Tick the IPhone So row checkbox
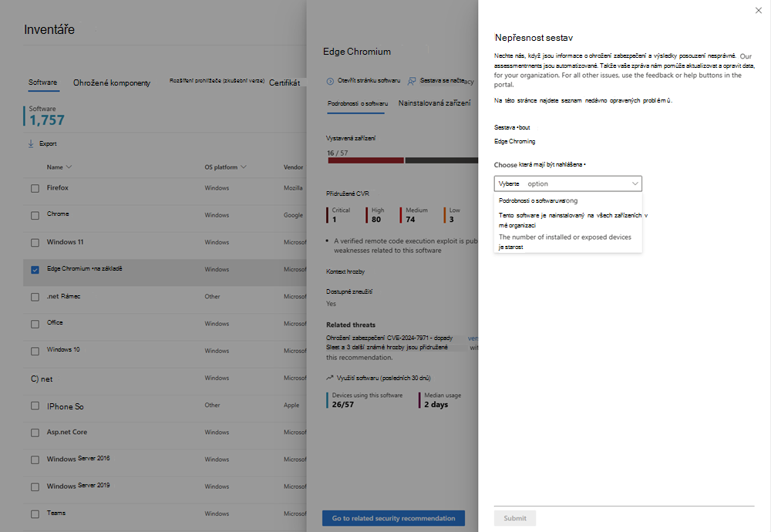 coord(35,406)
